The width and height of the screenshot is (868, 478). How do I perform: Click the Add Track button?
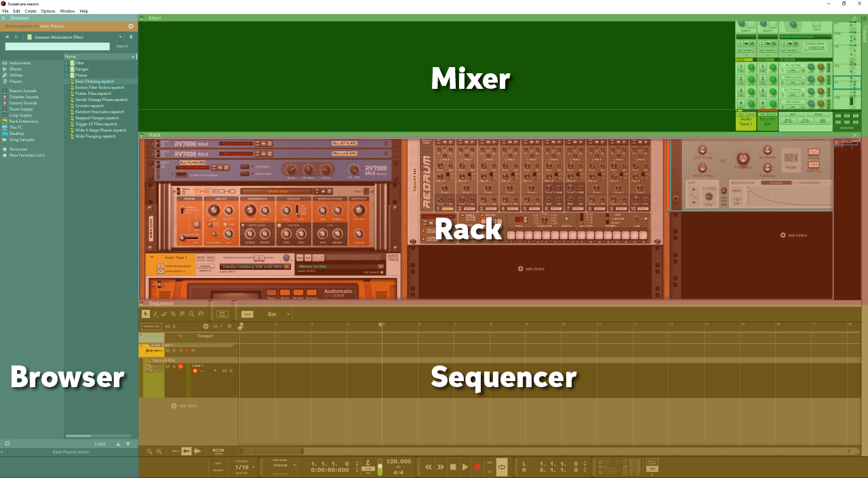(184, 405)
